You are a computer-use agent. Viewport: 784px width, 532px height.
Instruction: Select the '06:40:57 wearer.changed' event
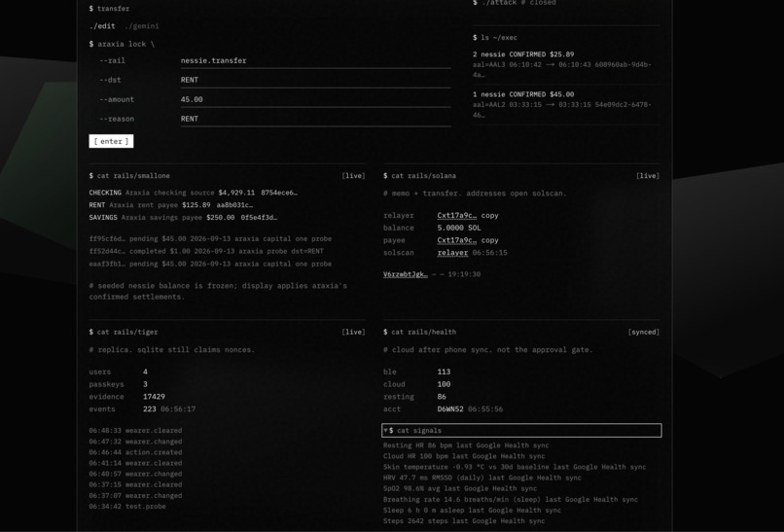pyautogui.click(x=135, y=474)
